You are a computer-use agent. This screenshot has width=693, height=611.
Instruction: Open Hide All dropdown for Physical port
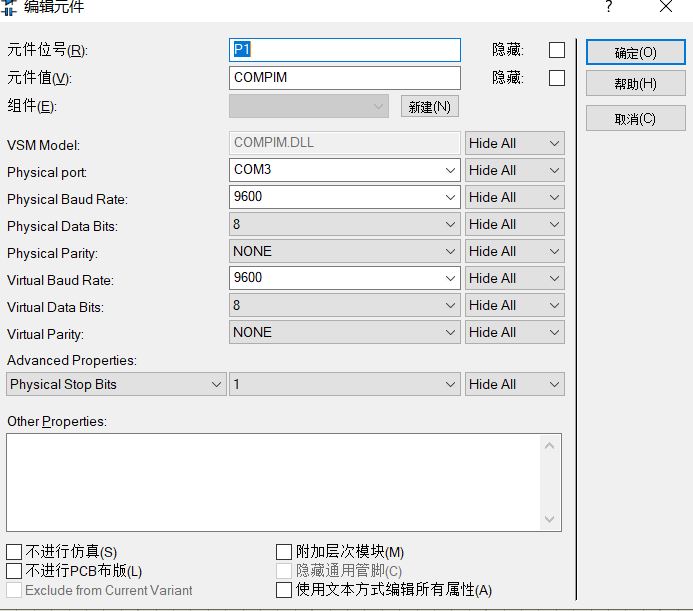tap(514, 170)
